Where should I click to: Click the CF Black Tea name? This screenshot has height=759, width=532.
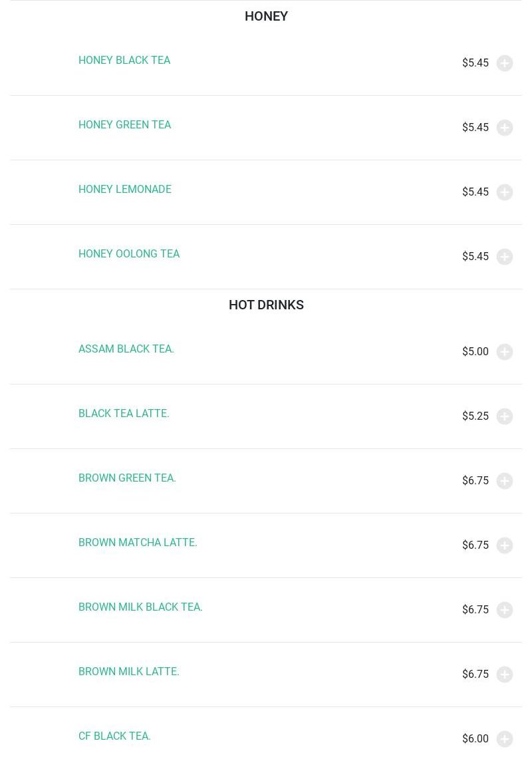pyautogui.click(x=114, y=736)
